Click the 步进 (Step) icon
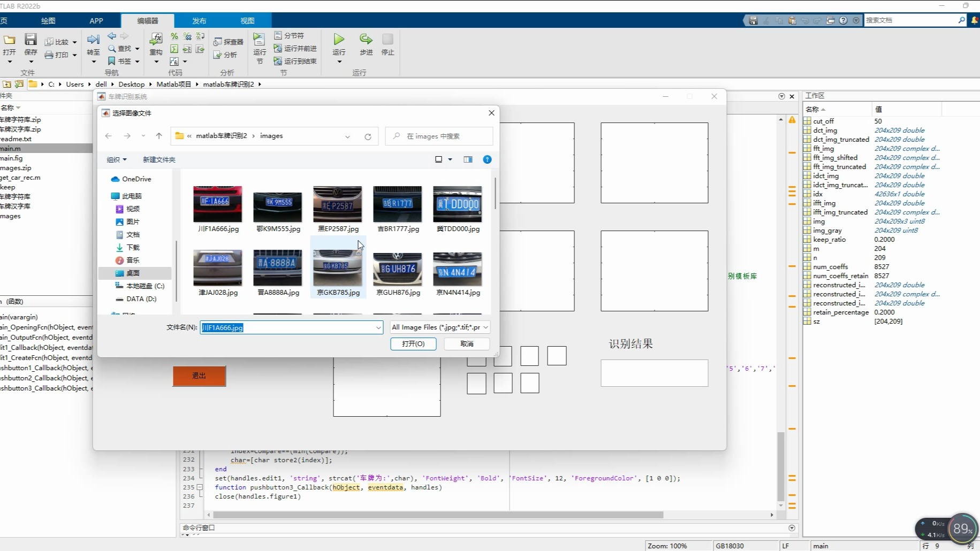980x551 pixels. (366, 39)
